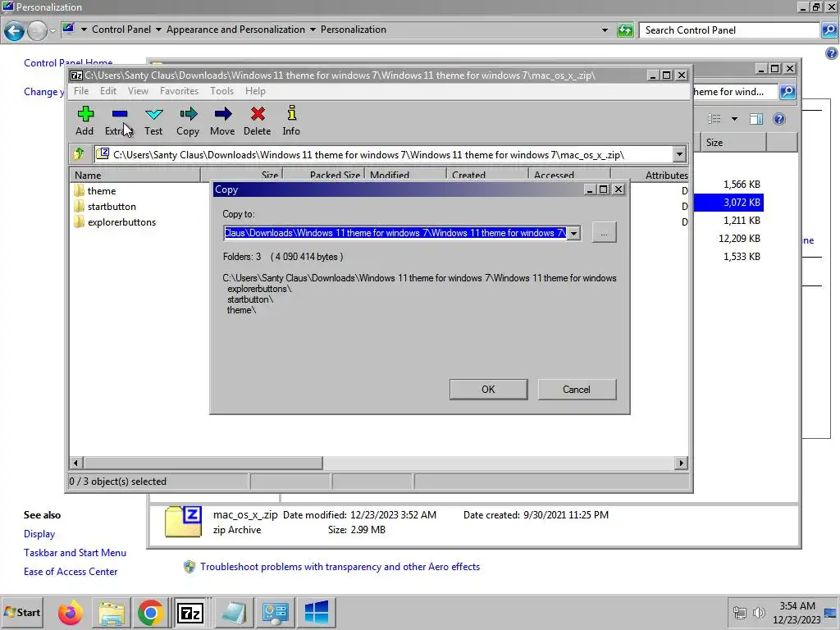Click the 7-Zip address path field

point(383,155)
